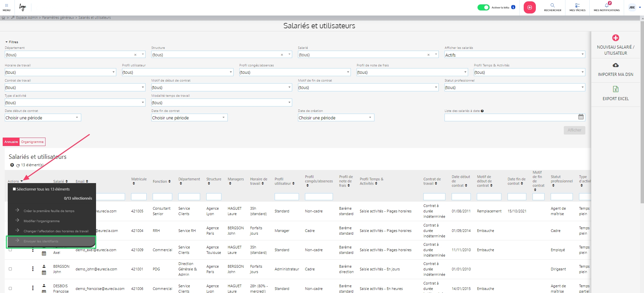
Task: Open Espace Admin breadcrumb link
Action: point(27,18)
